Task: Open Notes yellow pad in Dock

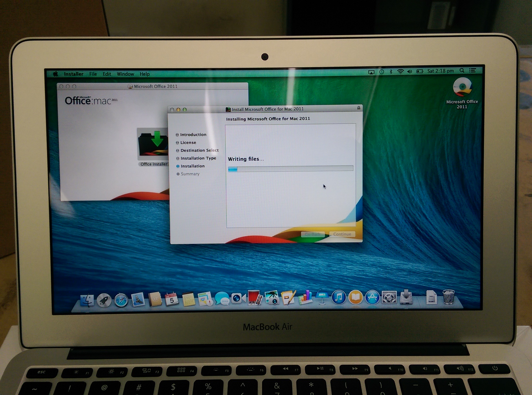Action: 188,299
